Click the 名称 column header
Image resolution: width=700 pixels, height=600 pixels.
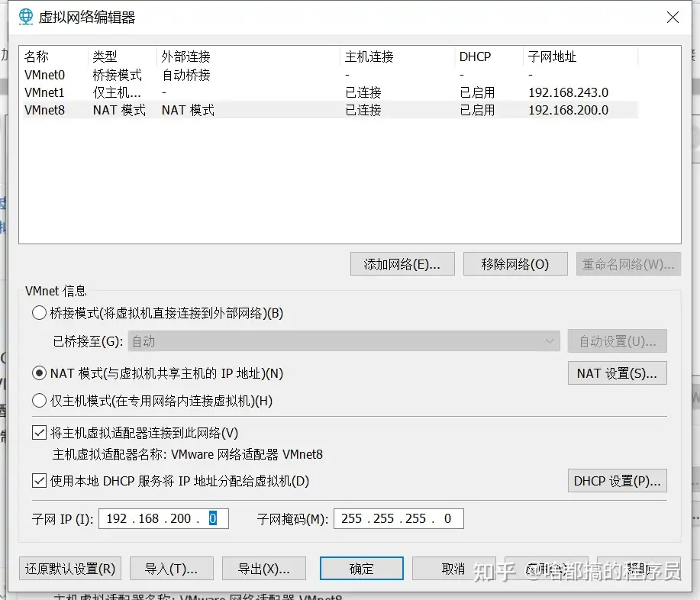click(x=55, y=56)
